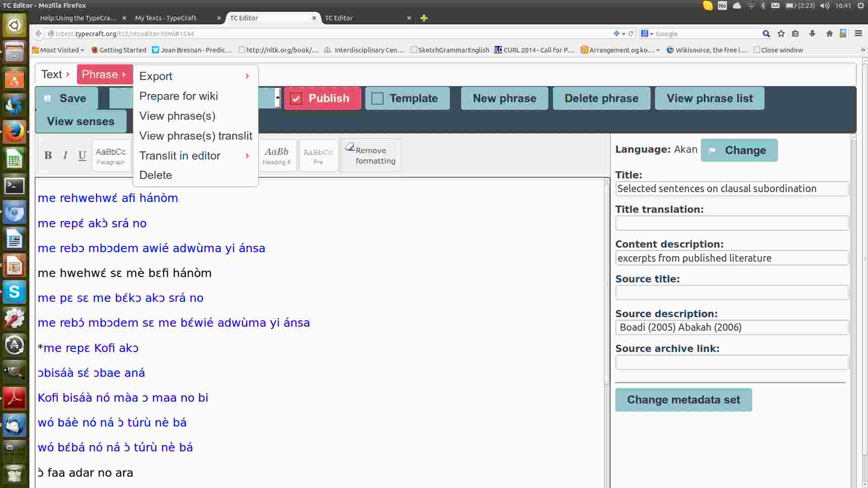Go to Firefox home page icon

click(829, 33)
